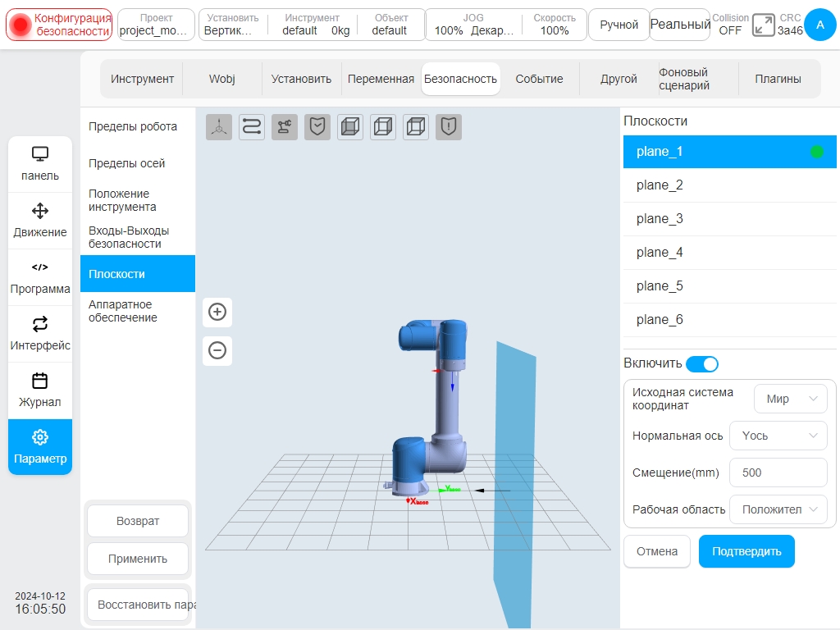Open the JOG 100% settings

pyautogui.click(x=473, y=25)
